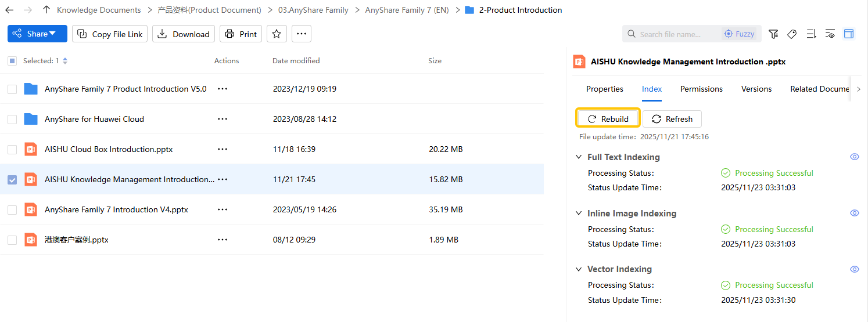
Task: Check the AISHU Cloud Box Introduction.pptx checkbox
Action: click(12, 150)
